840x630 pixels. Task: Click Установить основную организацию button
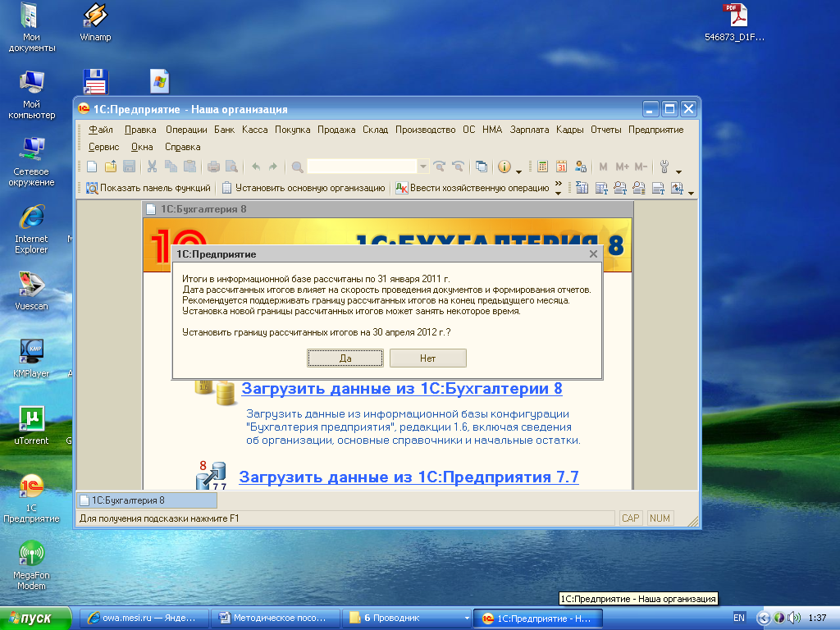304,188
